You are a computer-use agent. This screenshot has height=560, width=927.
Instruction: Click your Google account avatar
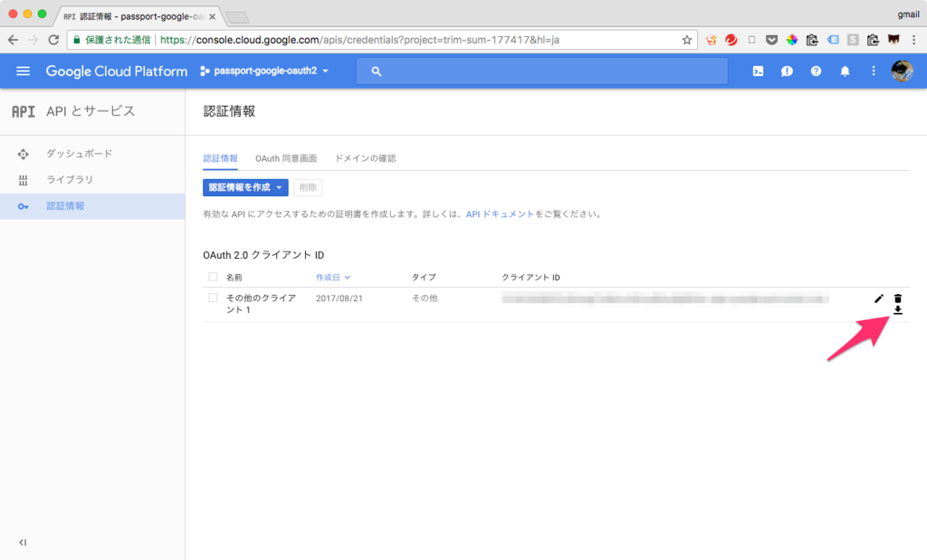[x=903, y=71]
